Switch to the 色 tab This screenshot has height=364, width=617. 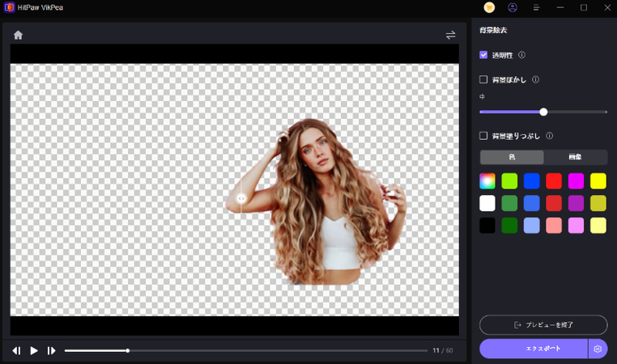(x=512, y=157)
